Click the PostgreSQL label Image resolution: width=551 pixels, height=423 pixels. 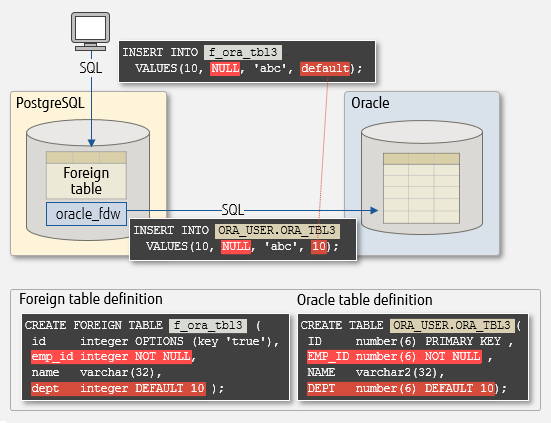click(x=50, y=103)
